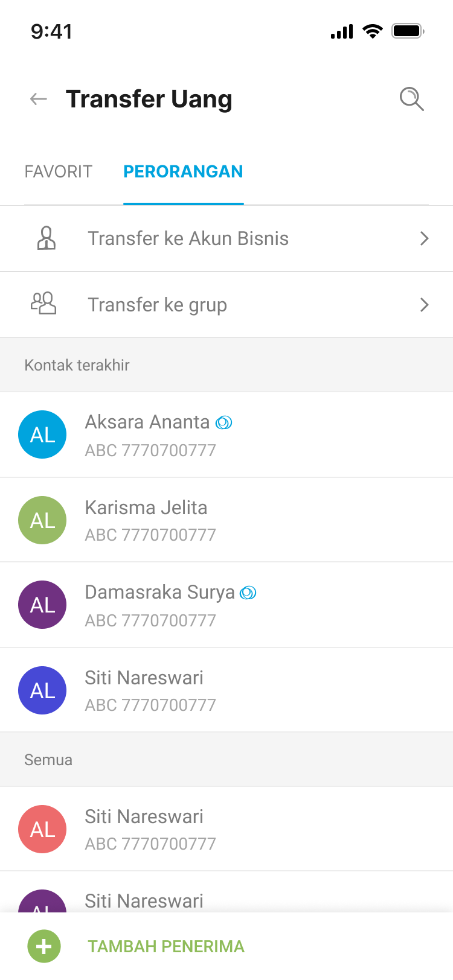Select the Karisma Jelita contact name
Image resolution: width=453 pixels, height=980 pixels.
coord(146,508)
